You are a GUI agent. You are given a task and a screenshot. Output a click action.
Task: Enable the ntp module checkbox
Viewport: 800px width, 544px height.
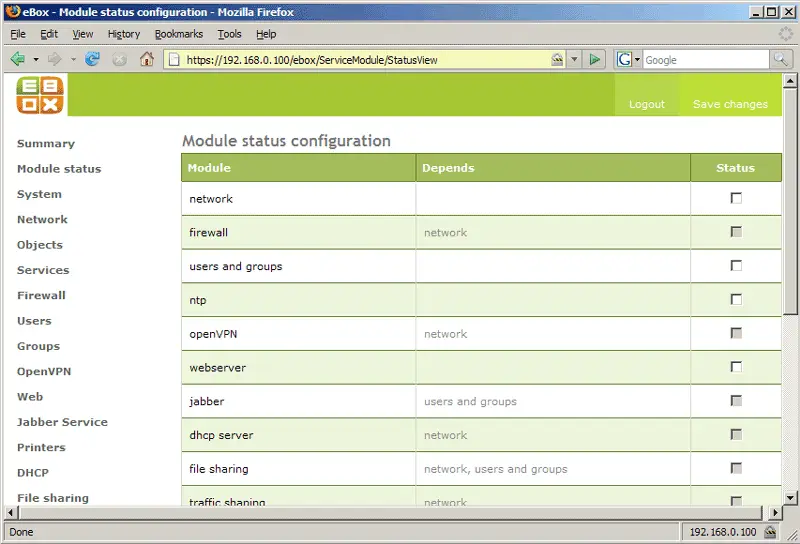click(736, 299)
